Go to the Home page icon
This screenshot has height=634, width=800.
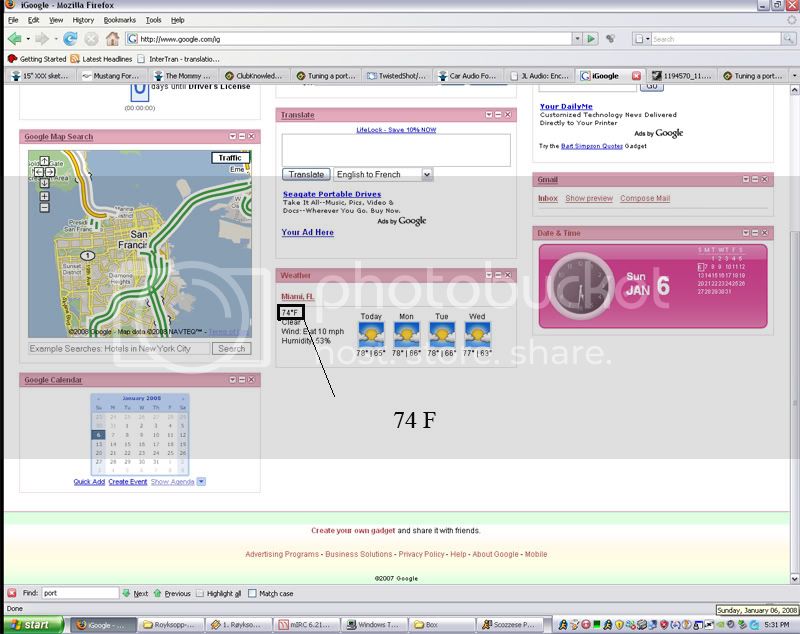click(112, 39)
